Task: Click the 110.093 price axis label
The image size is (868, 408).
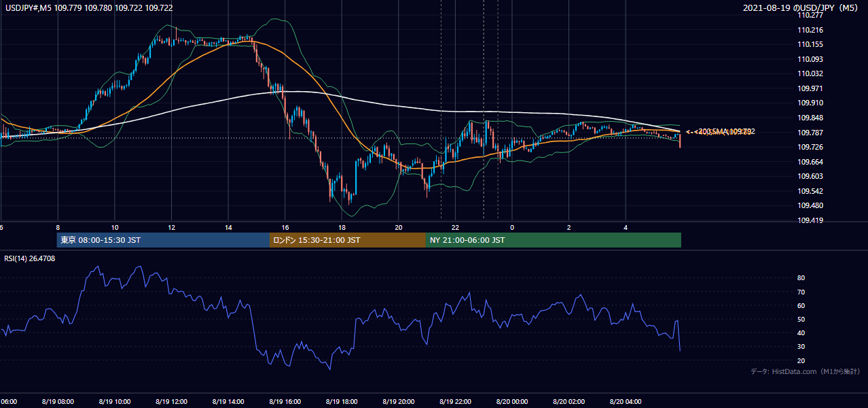Action: (810, 59)
